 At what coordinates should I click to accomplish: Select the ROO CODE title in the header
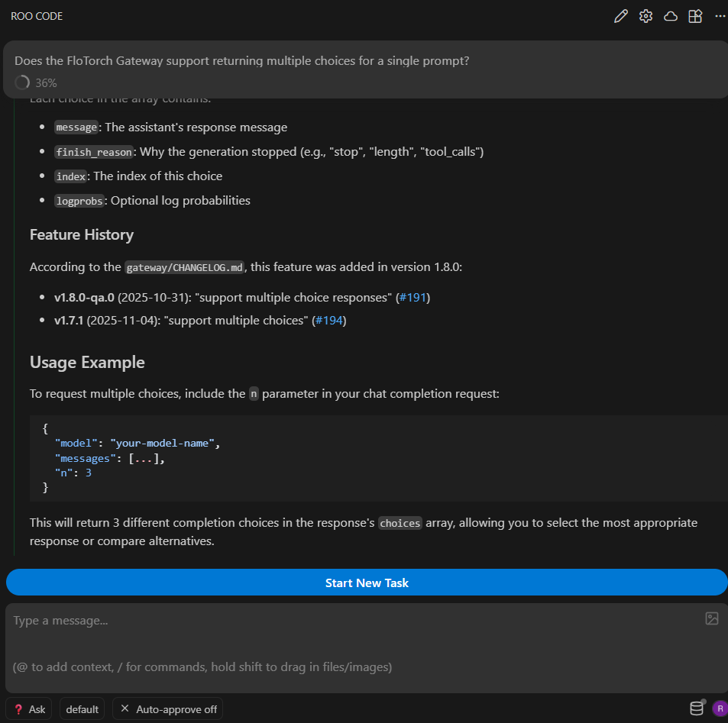point(36,15)
